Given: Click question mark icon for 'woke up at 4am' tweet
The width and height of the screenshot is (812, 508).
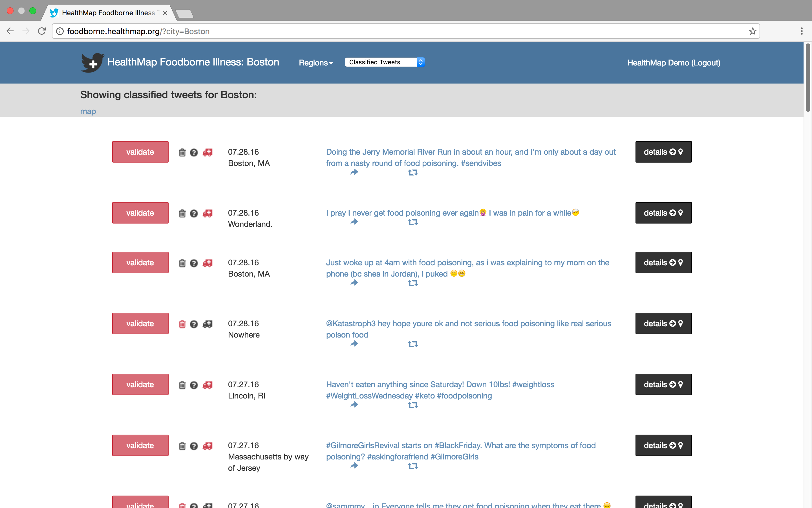Looking at the screenshot, I should (x=194, y=263).
